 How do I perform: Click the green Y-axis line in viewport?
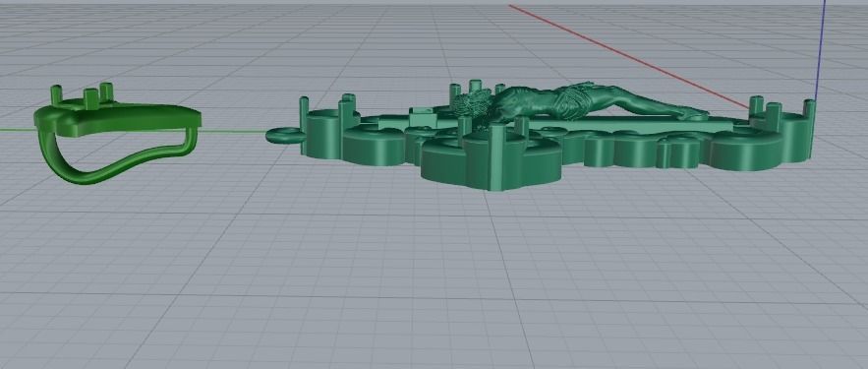click(233, 131)
